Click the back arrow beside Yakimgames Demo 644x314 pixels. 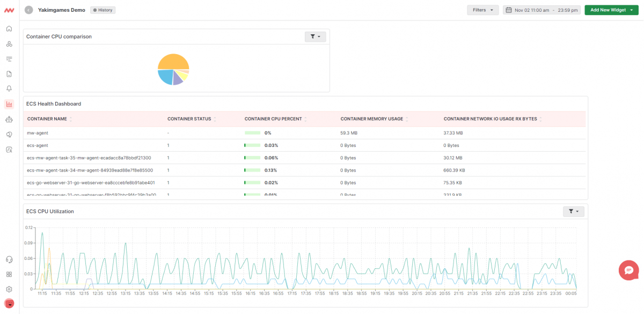28,10
